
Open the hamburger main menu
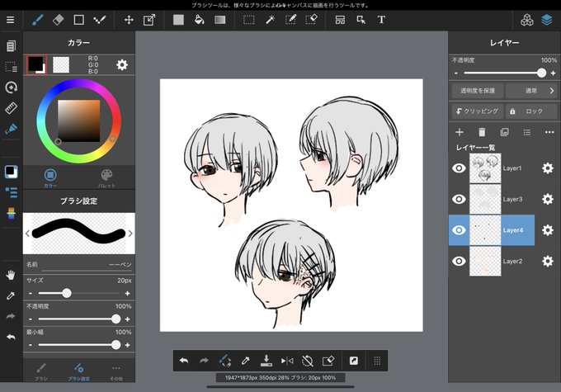[11, 20]
